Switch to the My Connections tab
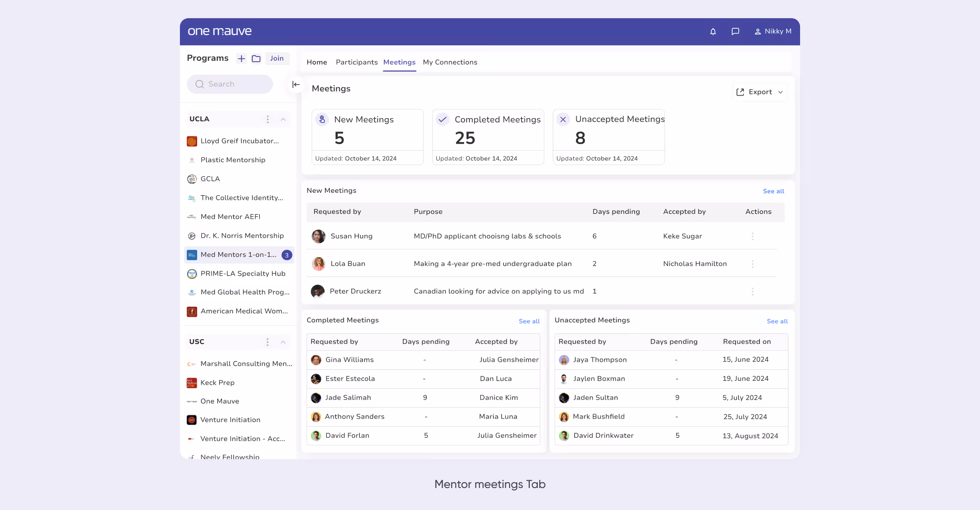The height and width of the screenshot is (510, 980). click(450, 62)
